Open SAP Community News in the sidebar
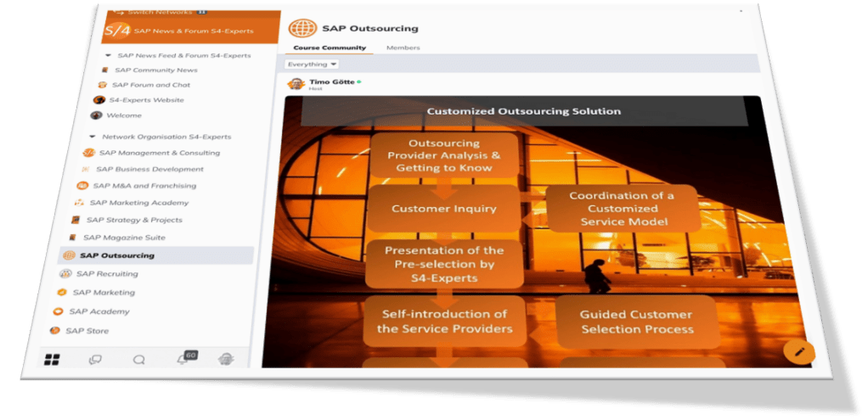868x420 pixels. point(156,70)
